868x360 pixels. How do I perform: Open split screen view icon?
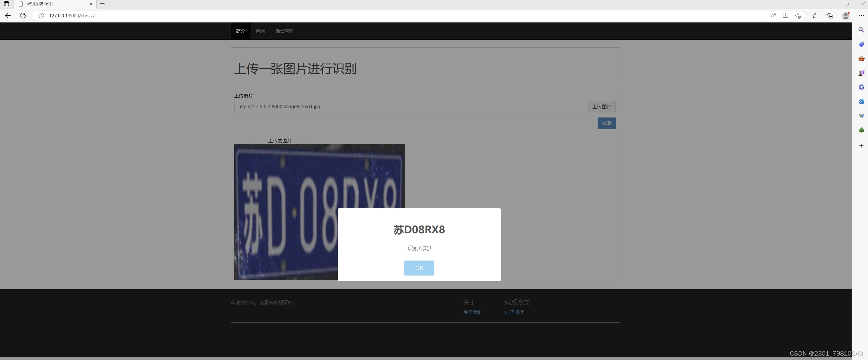(x=785, y=16)
